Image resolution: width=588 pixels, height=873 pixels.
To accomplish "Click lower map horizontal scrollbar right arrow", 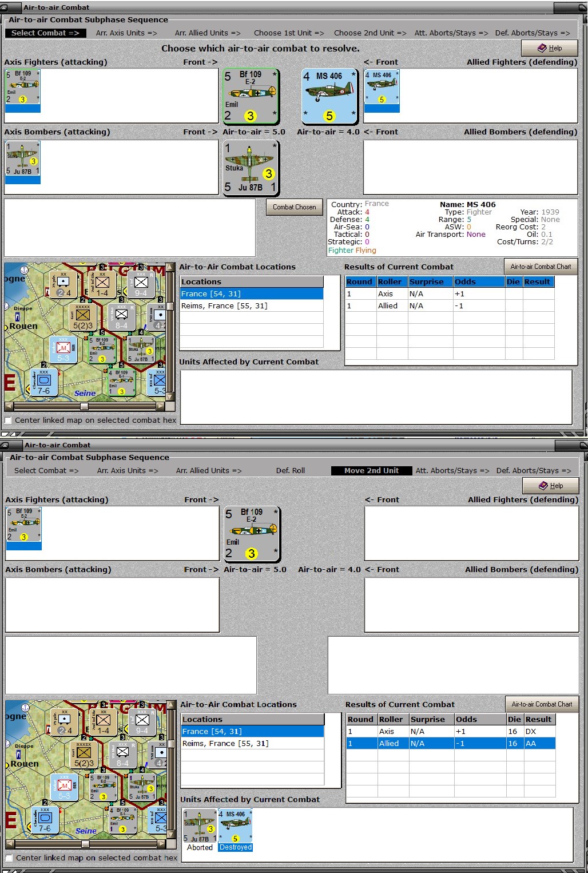I will (x=162, y=844).
